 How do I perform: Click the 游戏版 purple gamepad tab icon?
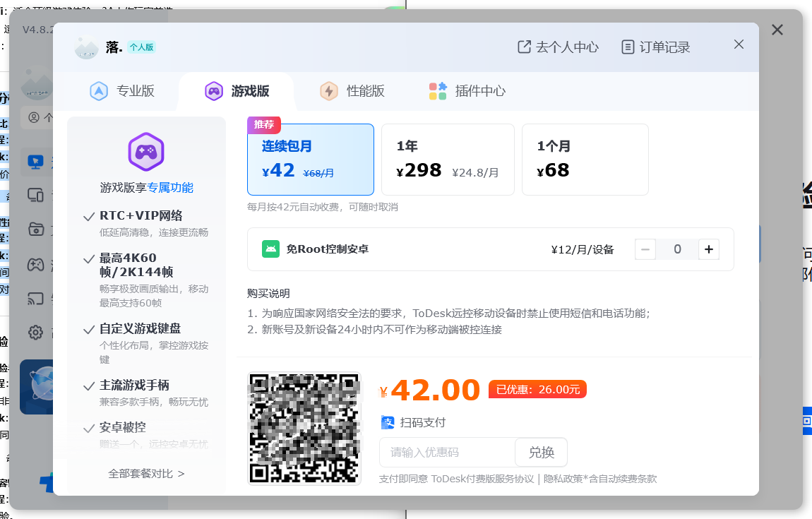click(213, 91)
